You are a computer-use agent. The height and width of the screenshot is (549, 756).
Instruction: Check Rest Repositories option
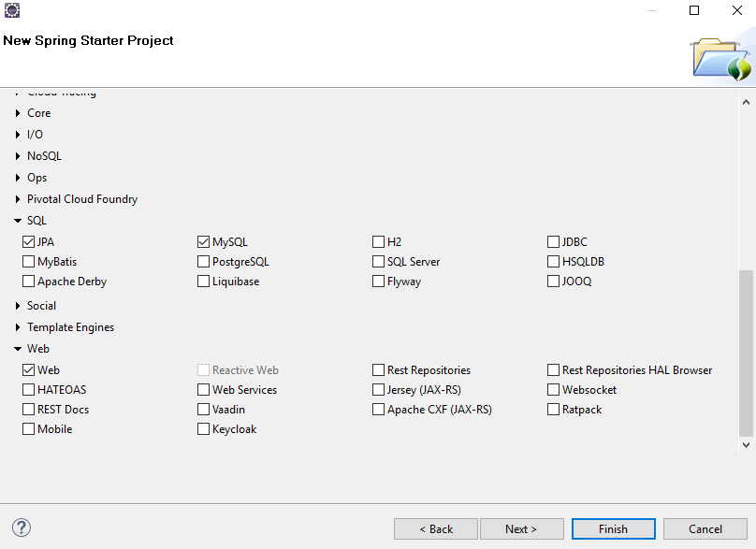point(379,370)
